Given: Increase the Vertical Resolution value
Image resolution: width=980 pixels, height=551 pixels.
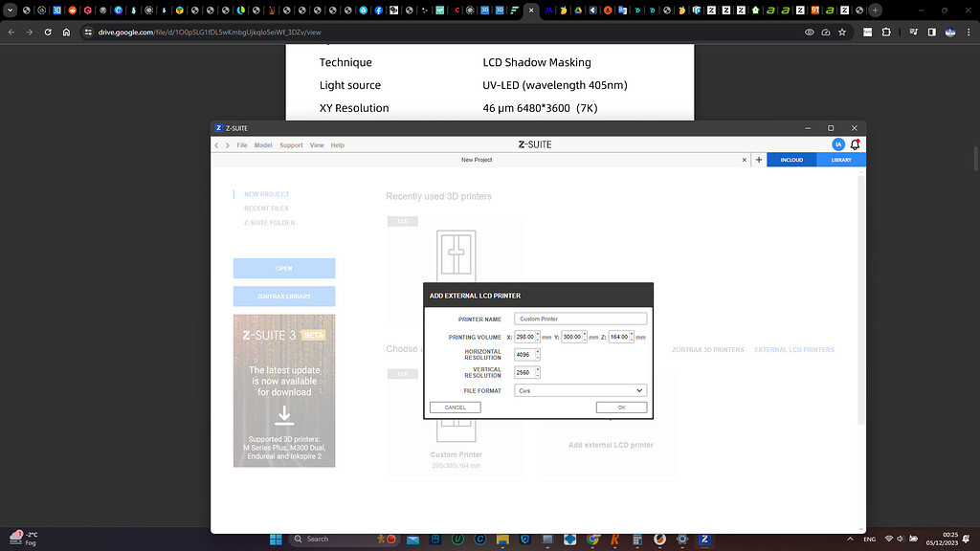Looking at the screenshot, I should pyautogui.click(x=538, y=368).
